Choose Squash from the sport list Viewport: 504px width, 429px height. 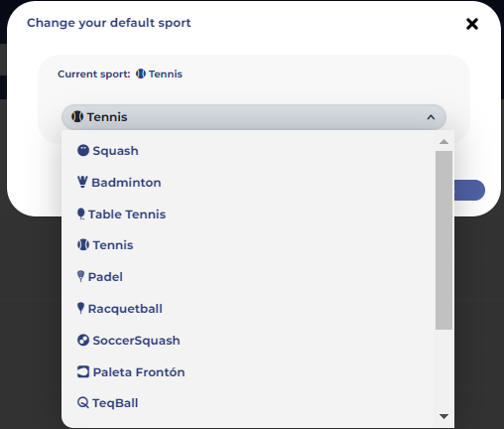[248, 151]
